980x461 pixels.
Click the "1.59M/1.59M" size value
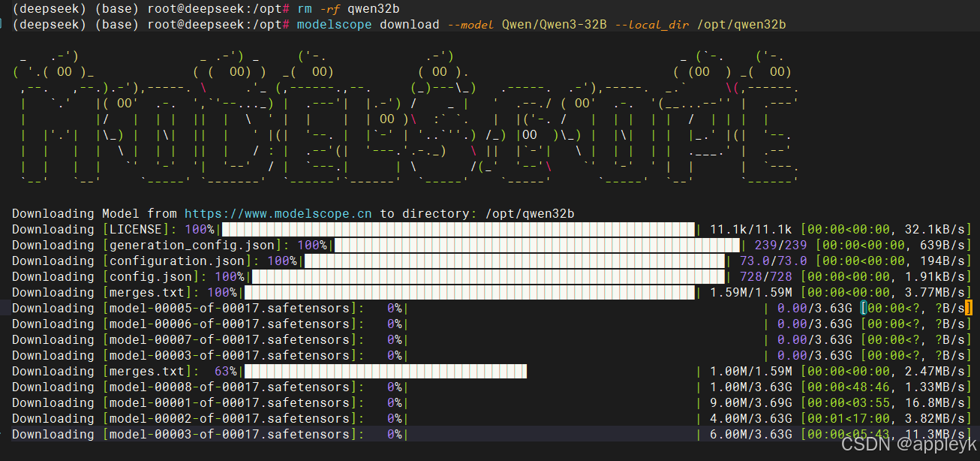click(x=751, y=293)
